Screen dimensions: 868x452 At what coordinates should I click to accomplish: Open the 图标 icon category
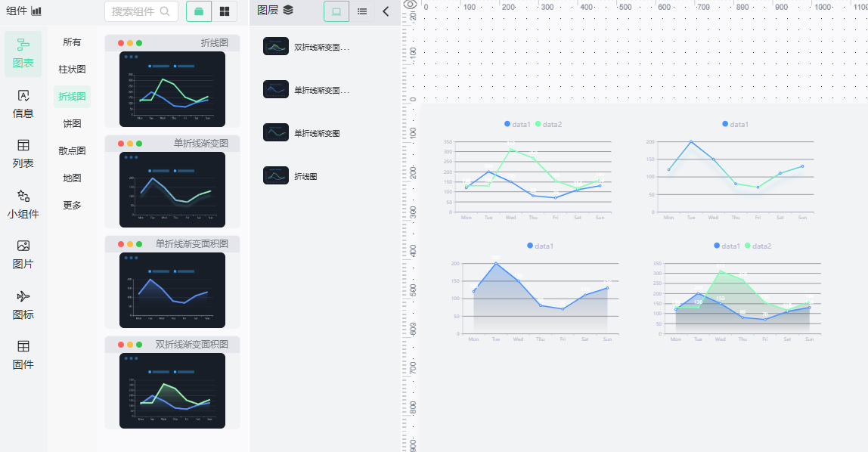[x=23, y=305]
